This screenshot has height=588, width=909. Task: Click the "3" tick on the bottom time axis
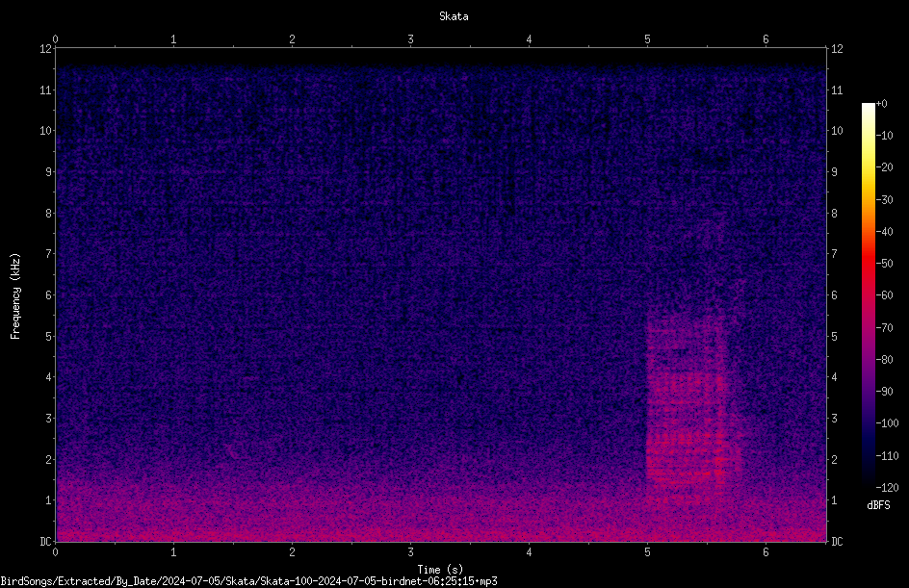410,552
